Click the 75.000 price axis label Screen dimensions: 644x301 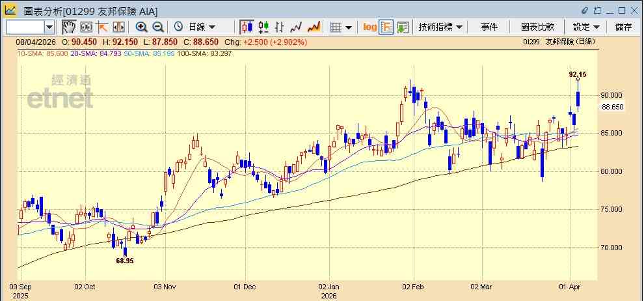(x=613, y=209)
